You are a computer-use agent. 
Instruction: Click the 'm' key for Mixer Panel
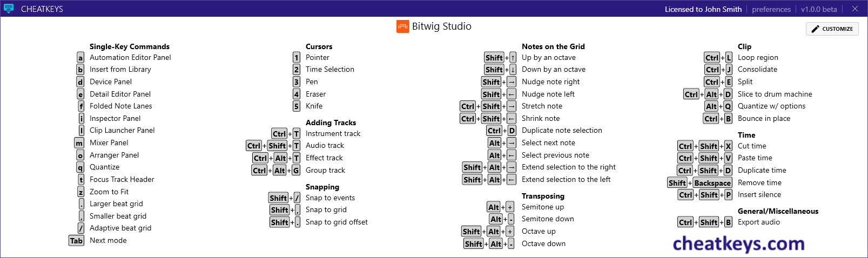(79, 143)
